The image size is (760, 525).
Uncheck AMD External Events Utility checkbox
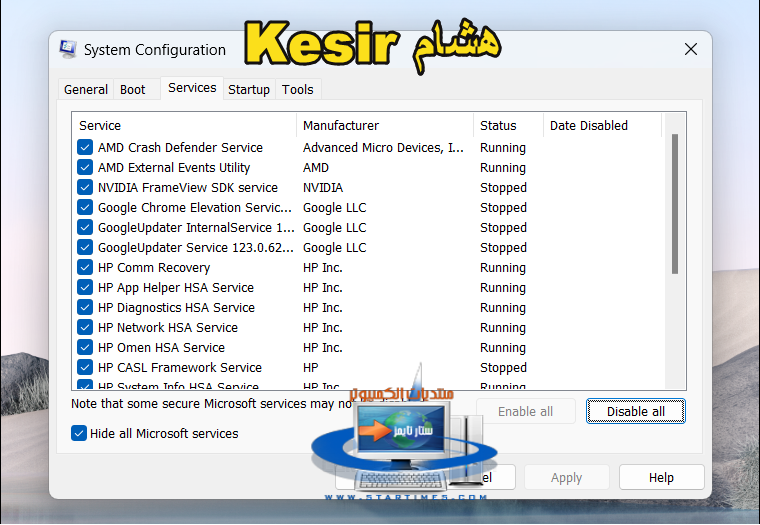85,167
